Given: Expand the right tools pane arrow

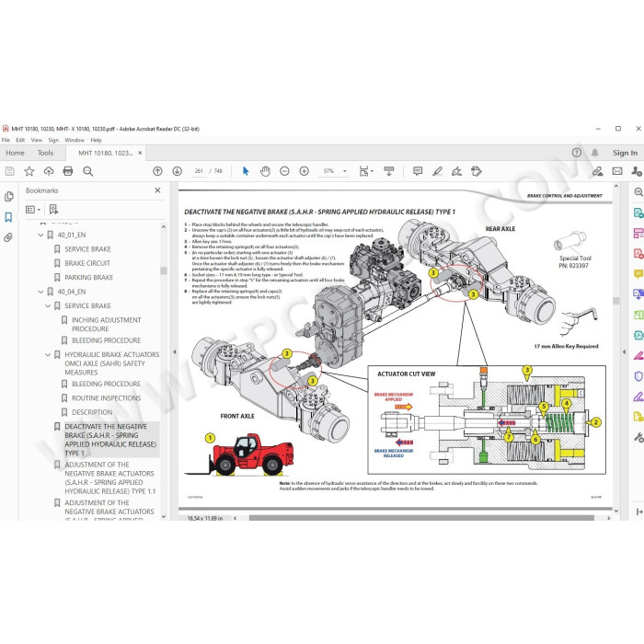Looking at the screenshot, I should (x=625, y=352).
